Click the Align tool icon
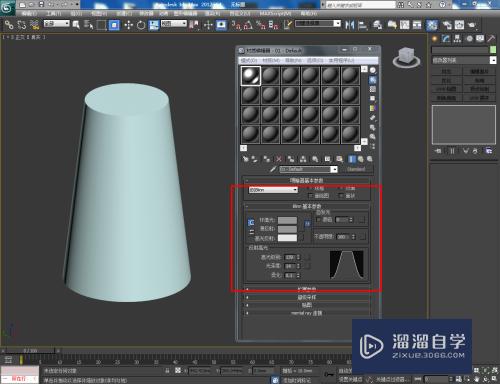500x384 pixels. tap(363, 25)
